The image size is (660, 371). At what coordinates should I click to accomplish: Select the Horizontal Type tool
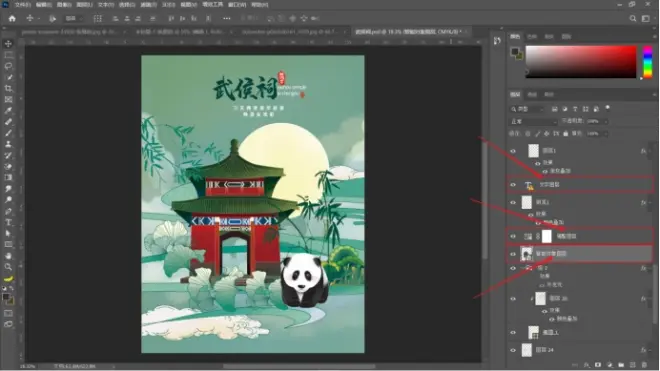pos(8,222)
